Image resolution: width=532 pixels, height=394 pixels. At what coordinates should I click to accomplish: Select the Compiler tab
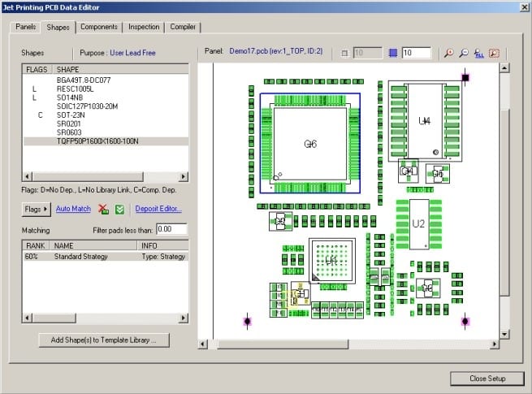click(x=184, y=27)
